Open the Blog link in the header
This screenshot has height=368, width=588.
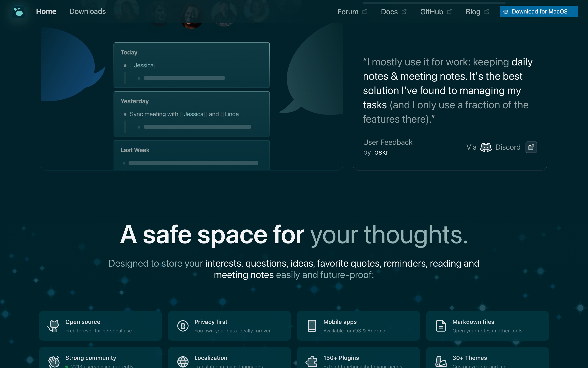pyautogui.click(x=478, y=12)
